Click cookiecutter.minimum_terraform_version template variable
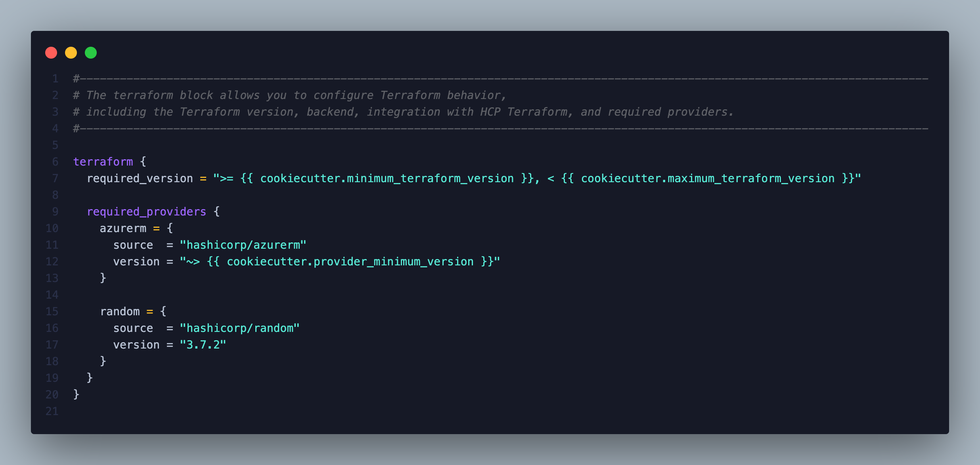The image size is (980, 465). 387,178
